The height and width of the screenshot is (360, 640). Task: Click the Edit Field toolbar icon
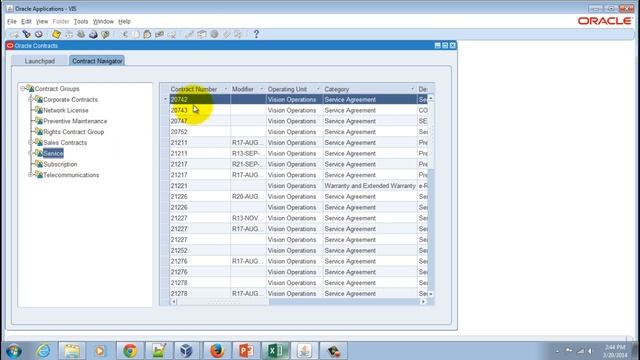point(189,34)
